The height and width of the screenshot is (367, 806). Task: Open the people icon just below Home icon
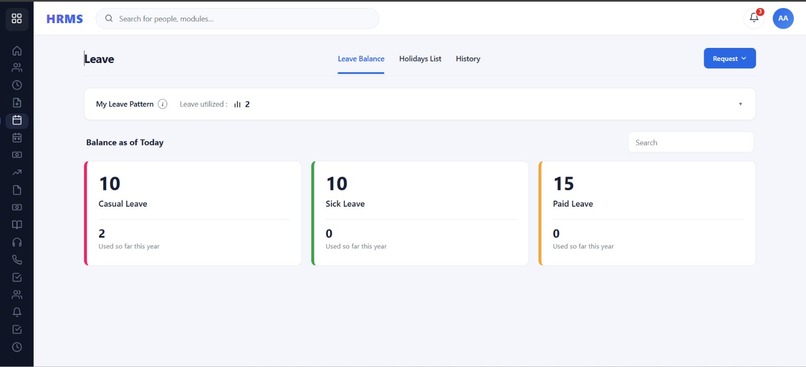click(17, 68)
